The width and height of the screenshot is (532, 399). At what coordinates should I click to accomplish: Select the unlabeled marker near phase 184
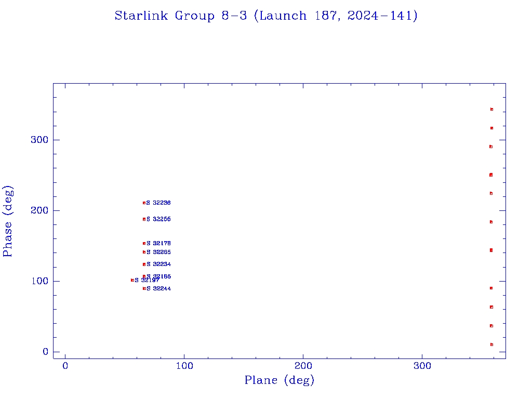tap(491, 222)
